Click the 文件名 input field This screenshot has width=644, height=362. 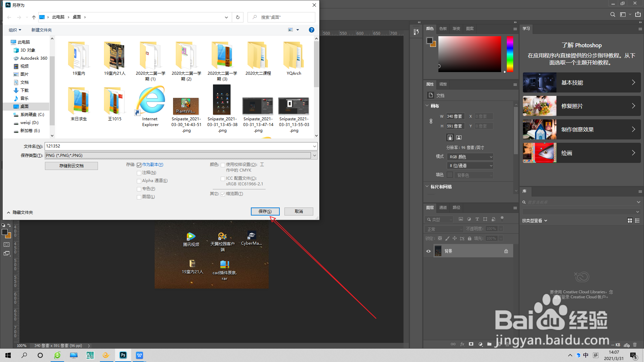[x=178, y=146]
